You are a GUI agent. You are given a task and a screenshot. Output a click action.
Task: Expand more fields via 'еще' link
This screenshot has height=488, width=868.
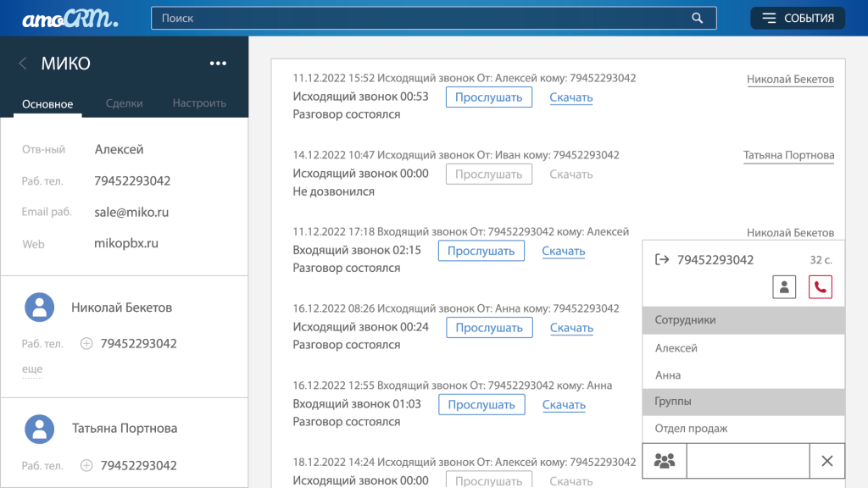(x=32, y=369)
